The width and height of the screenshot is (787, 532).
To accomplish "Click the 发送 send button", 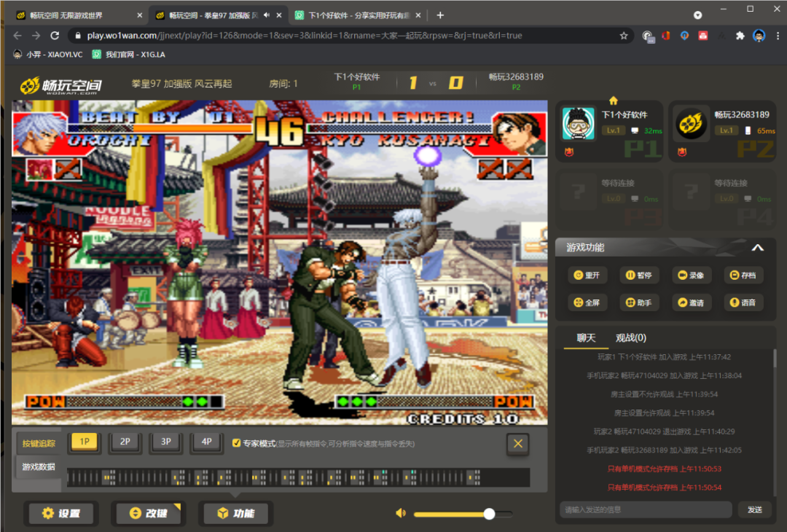I will [x=754, y=509].
